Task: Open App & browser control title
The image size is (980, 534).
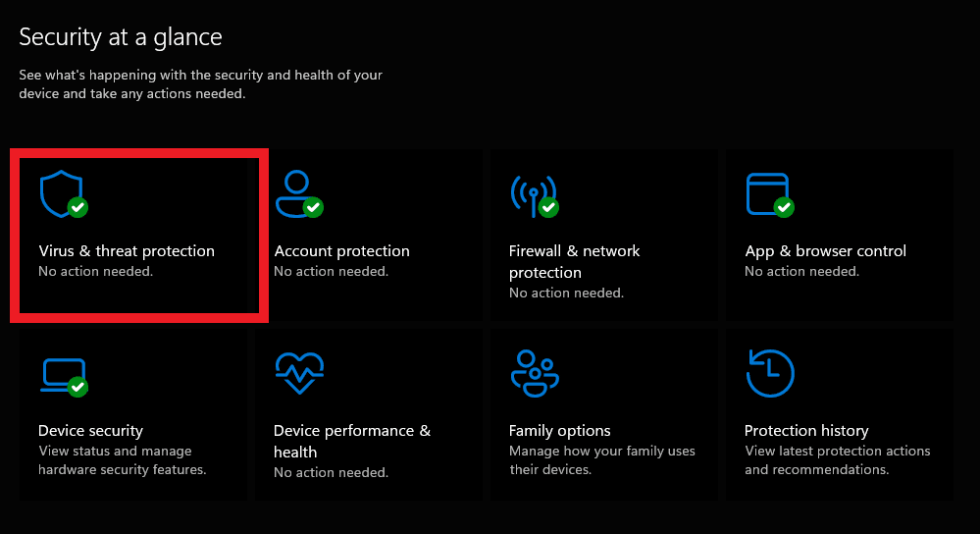Action: [825, 251]
